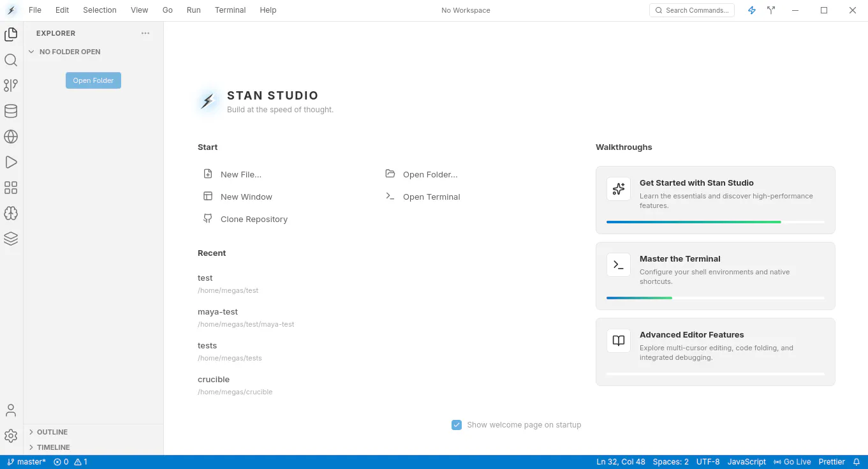
Task: Open the File menu
Action: click(x=35, y=10)
